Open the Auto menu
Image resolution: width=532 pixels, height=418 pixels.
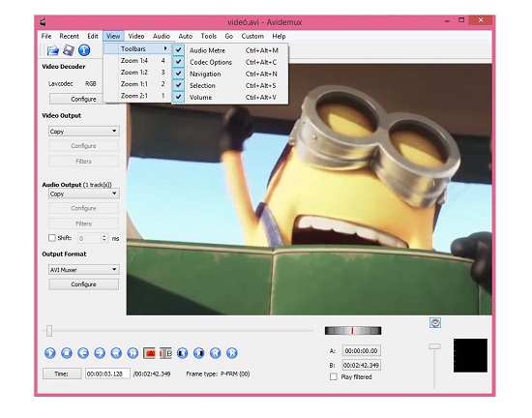coord(186,36)
